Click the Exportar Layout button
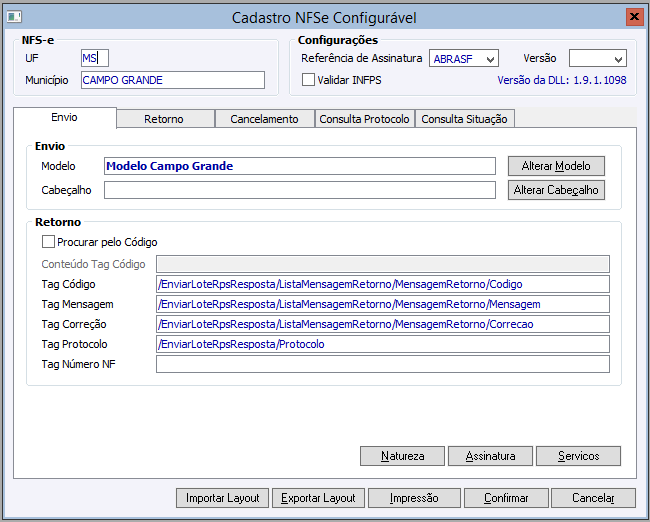The height and width of the screenshot is (522, 650). (x=318, y=498)
